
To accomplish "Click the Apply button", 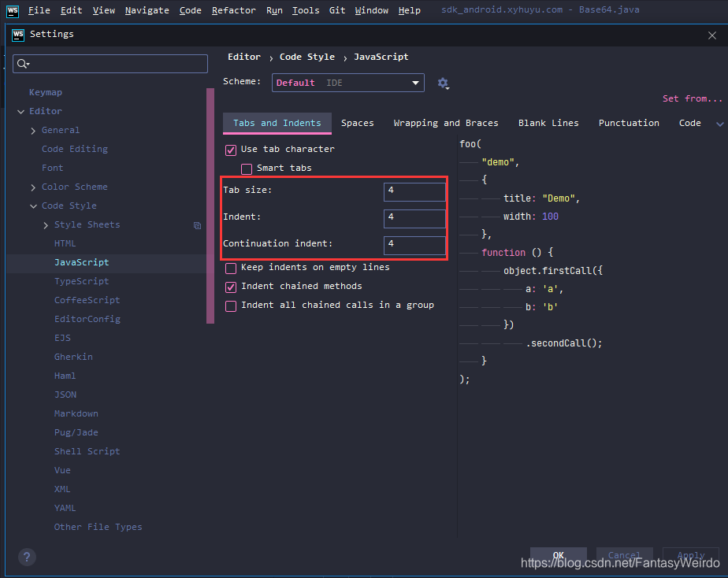I will pyautogui.click(x=691, y=555).
